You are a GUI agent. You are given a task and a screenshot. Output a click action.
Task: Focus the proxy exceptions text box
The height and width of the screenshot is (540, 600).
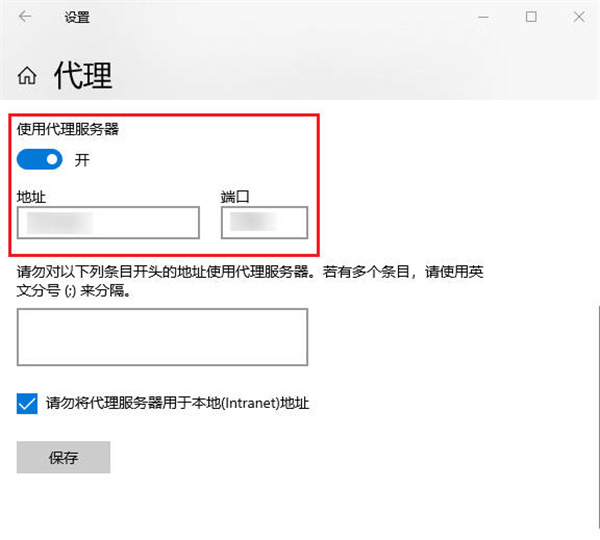tap(162, 337)
